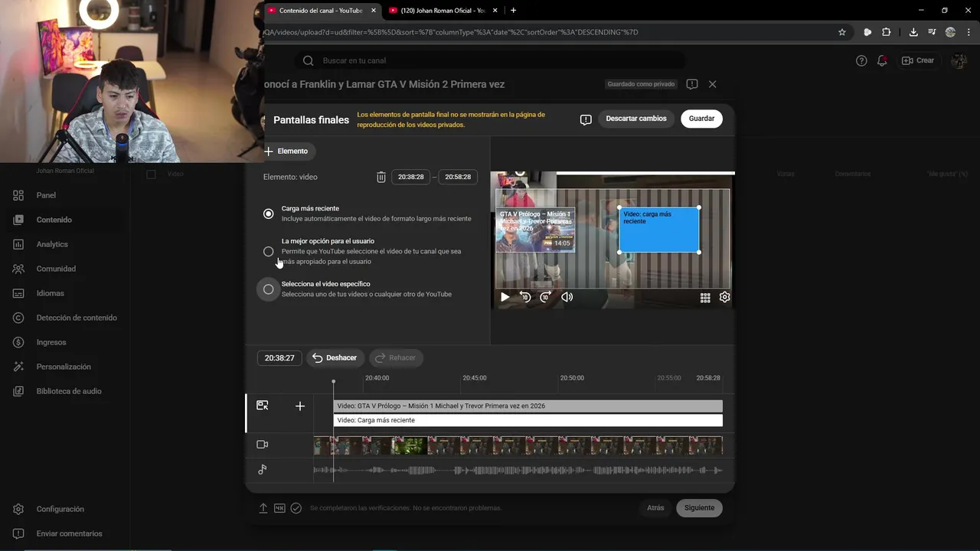This screenshot has width=980, height=551.
Task: Delete the video element with trash icon
Action: 381,177
